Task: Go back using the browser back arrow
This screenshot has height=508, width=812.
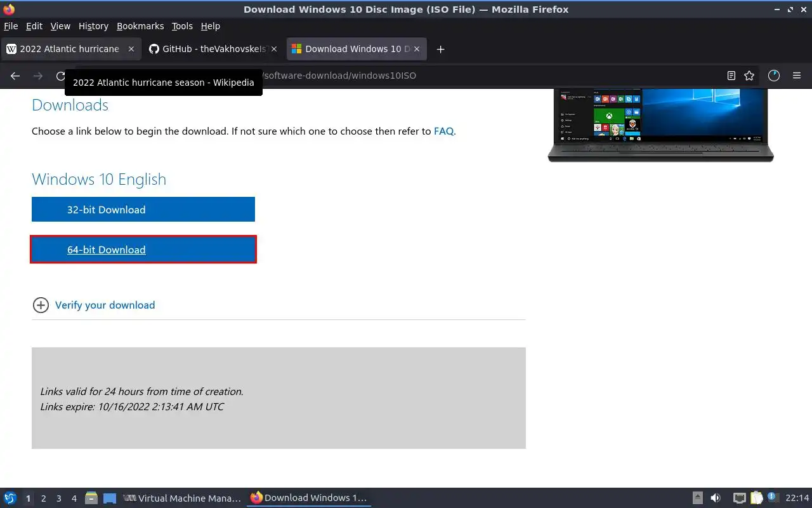Action: tap(15, 76)
